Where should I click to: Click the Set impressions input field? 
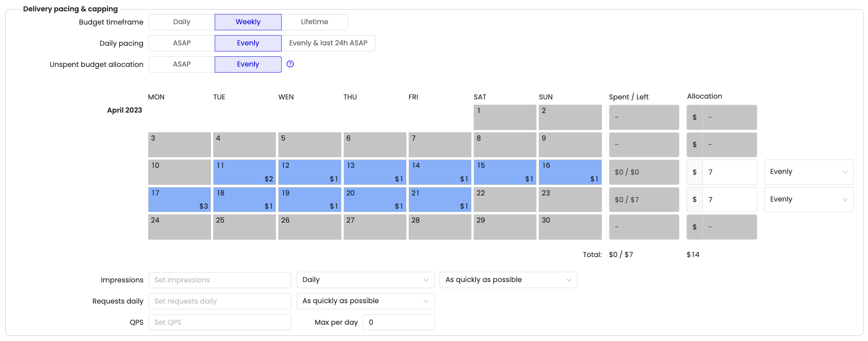click(x=220, y=280)
